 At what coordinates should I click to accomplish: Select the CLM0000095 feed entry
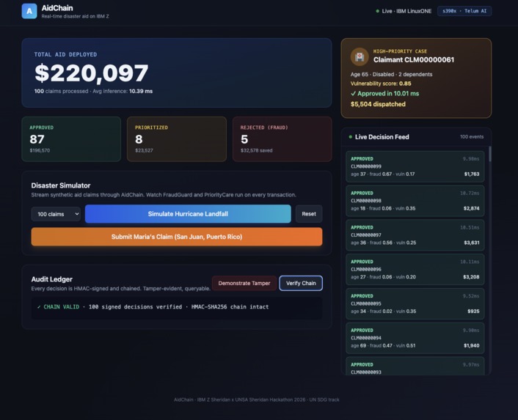click(x=415, y=304)
